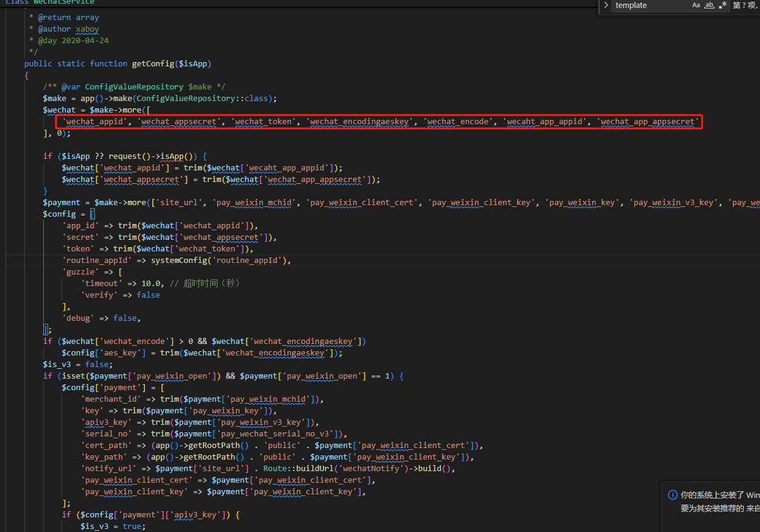This screenshot has height=532, width=760.
Task: Click the isset($payment['pay_weixin_open']) condition
Action: pyautogui.click(x=139, y=376)
